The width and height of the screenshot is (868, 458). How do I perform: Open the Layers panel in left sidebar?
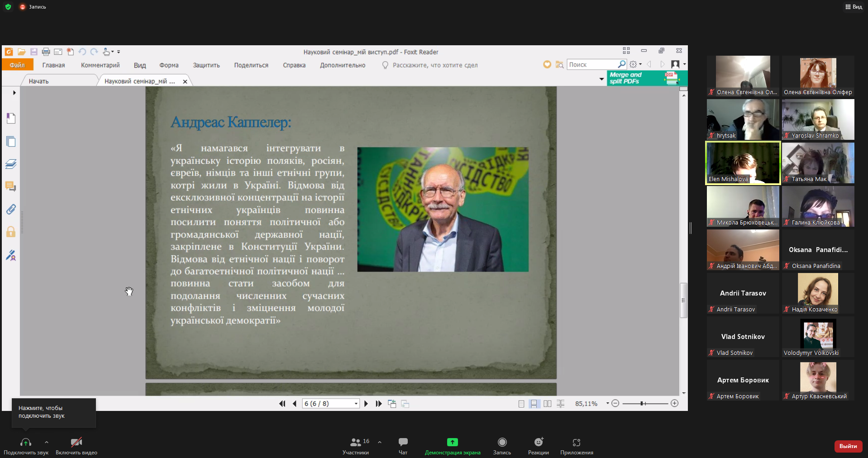click(11, 164)
